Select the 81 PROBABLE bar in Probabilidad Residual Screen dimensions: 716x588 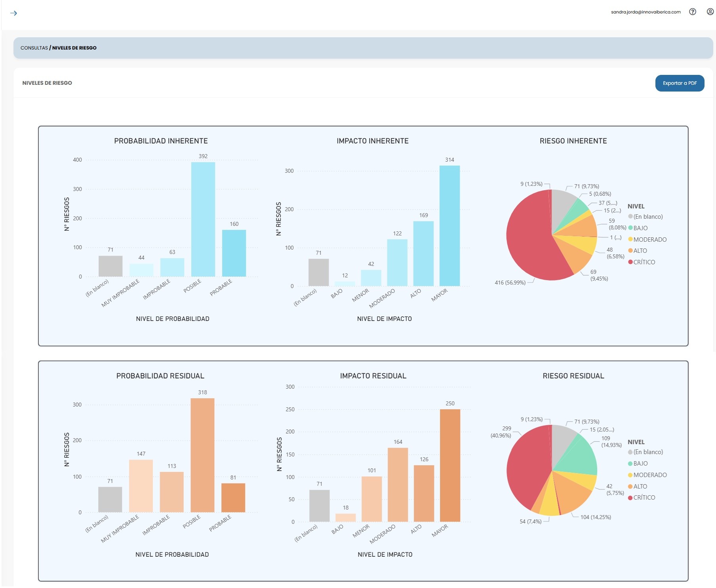pos(233,498)
